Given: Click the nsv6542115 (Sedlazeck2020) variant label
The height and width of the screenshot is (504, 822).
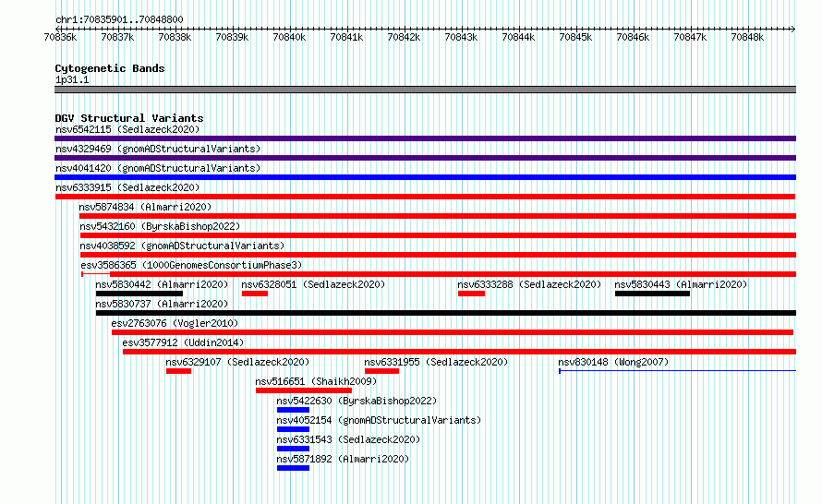Looking at the screenshot, I should tap(127, 129).
